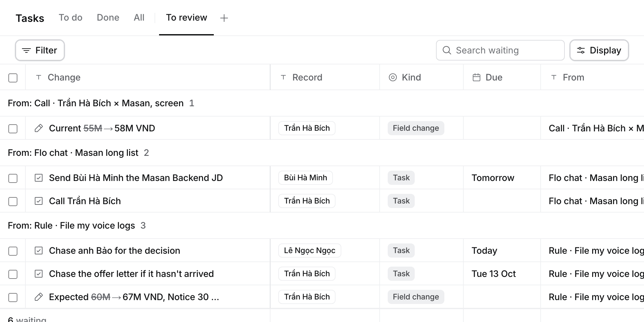The width and height of the screenshot is (644, 322).
Task: Click the Tasks page title
Action: [x=30, y=18]
